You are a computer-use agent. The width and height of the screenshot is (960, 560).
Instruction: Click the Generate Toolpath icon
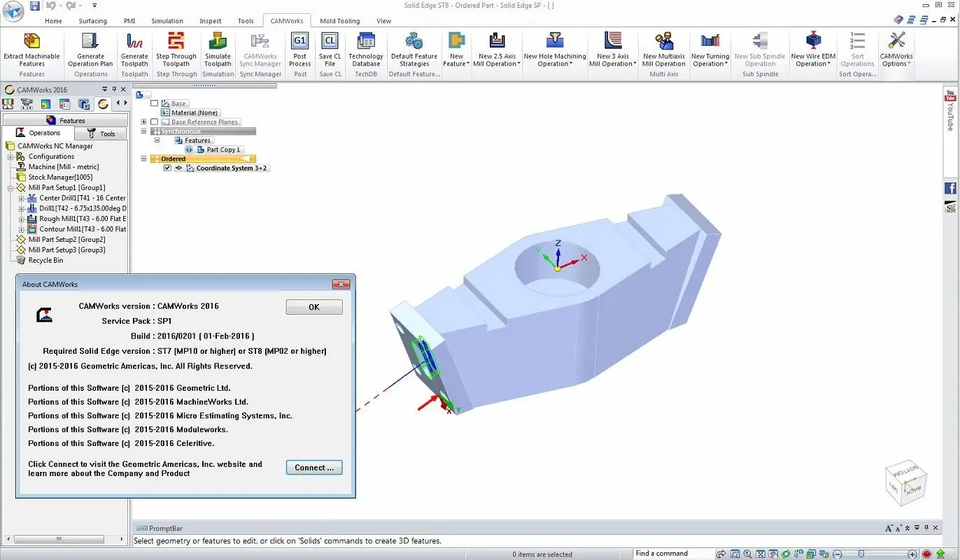134,41
